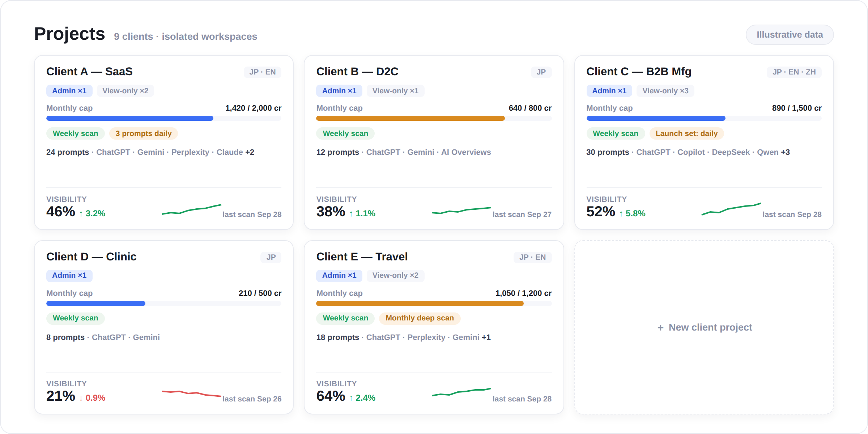
Task: Click Client A visibility sparkline chart
Action: tap(192, 209)
